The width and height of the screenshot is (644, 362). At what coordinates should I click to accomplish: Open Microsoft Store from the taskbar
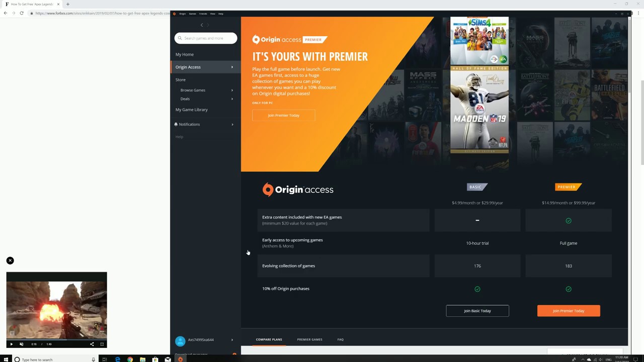pos(155,359)
